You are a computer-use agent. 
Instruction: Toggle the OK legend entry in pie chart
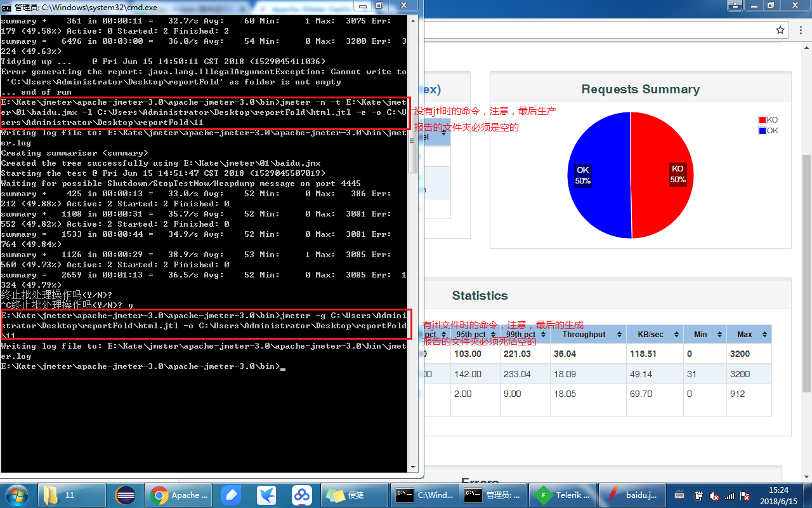(768, 130)
